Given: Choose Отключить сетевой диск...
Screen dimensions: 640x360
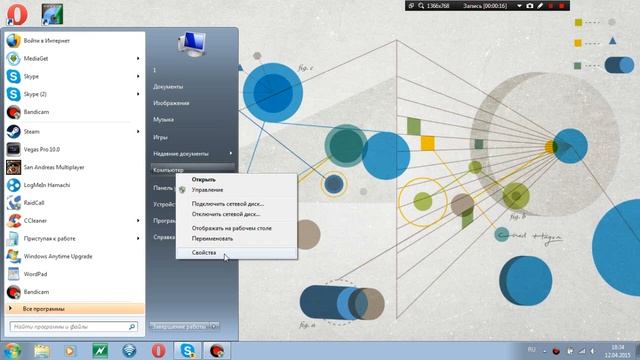Looking at the screenshot, I should [x=236, y=214].
